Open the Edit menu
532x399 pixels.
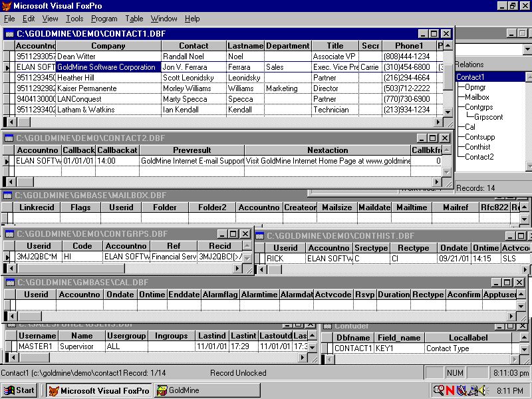point(29,19)
